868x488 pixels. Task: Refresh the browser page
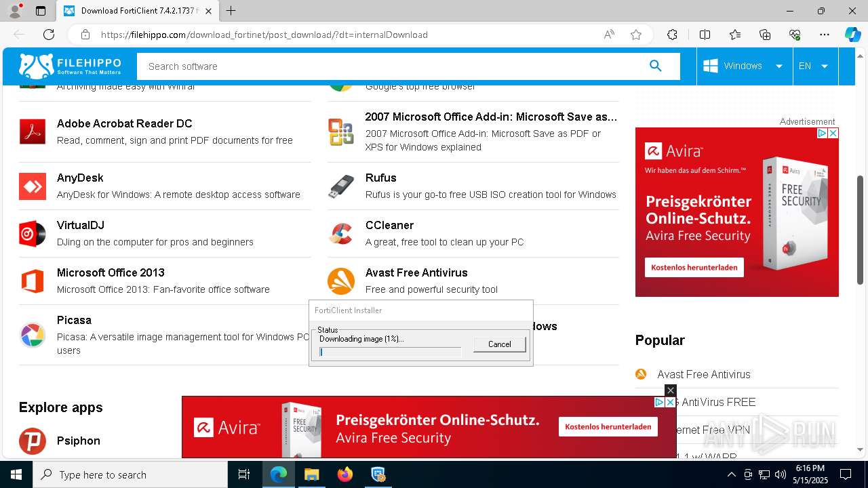pos(49,35)
